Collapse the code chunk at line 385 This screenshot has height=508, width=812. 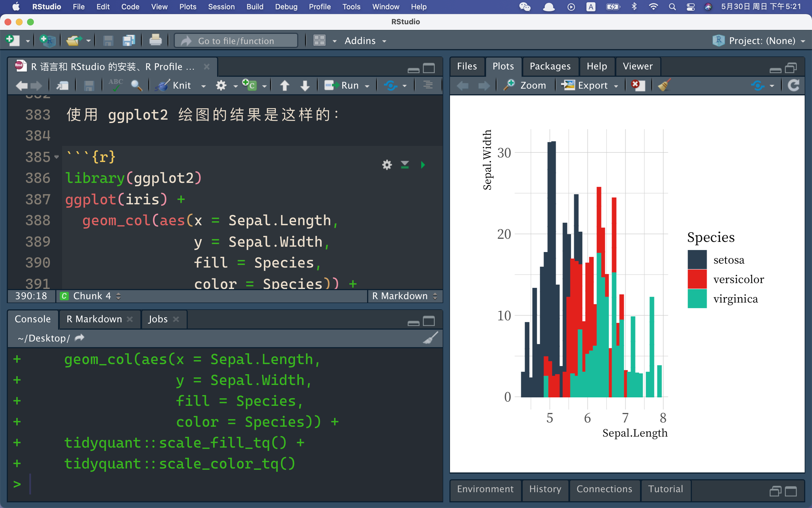pos(56,157)
